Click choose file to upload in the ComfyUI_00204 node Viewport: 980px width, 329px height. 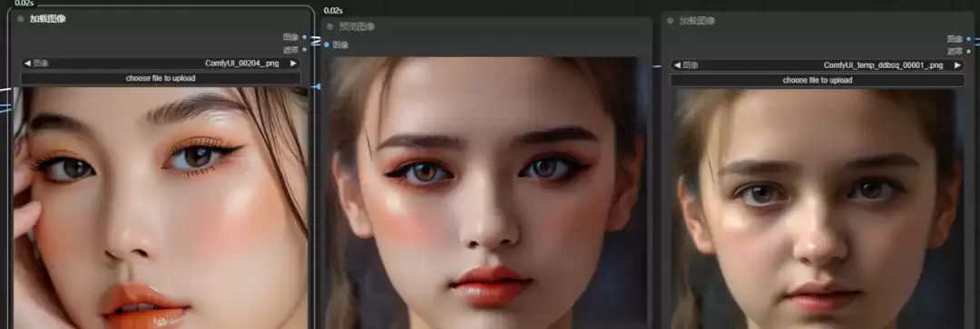[x=161, y=79]
